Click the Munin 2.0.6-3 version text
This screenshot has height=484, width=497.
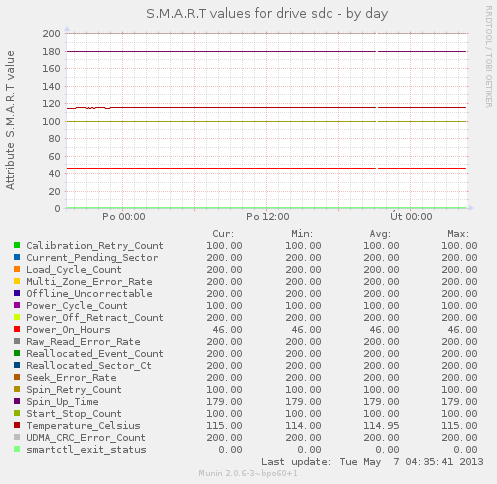248,473
